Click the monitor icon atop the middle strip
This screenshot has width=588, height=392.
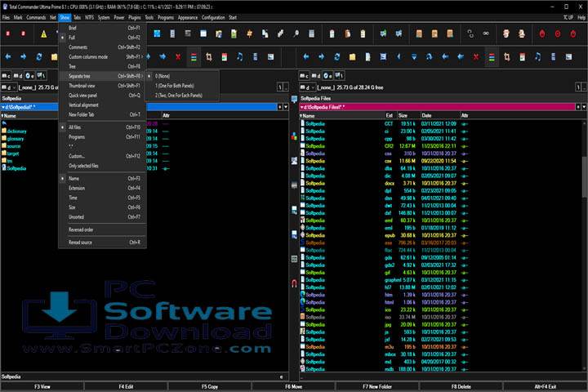(294, 99)
